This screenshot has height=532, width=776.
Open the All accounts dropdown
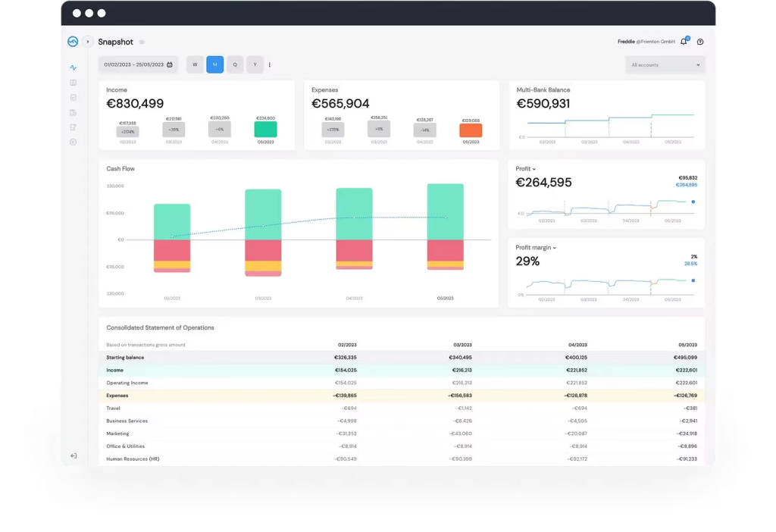click(x=665, y=65)
